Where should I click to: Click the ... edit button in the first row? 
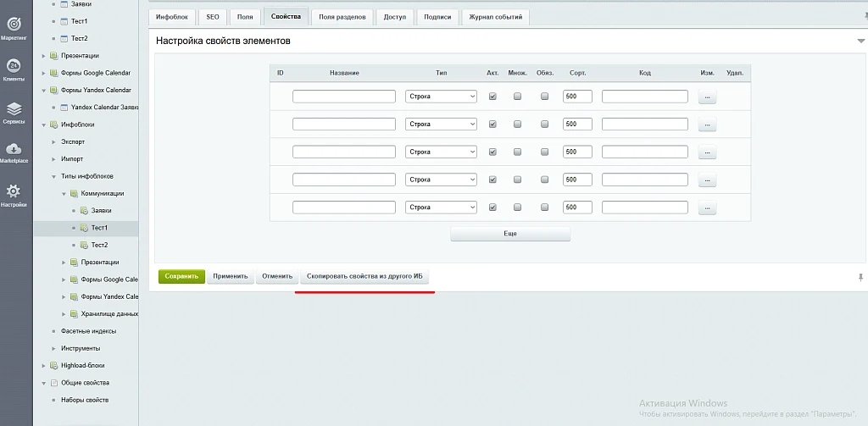[708, 97]
